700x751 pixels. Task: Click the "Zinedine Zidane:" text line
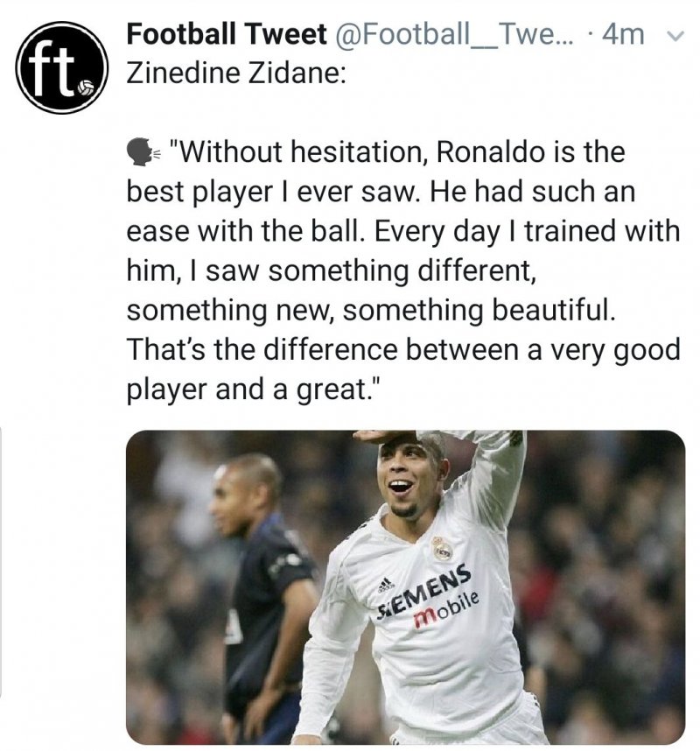pyautogui.click(x=237, y=72)
